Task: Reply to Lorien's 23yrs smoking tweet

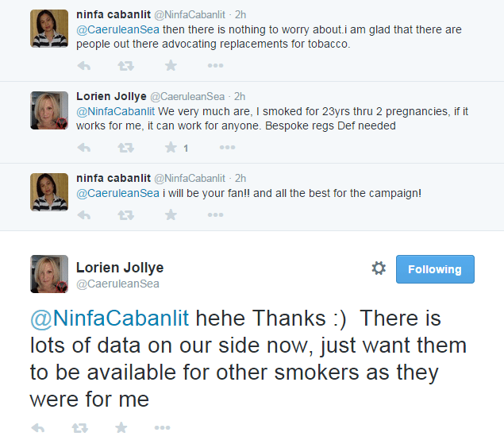Action: [x=84, y=148]
